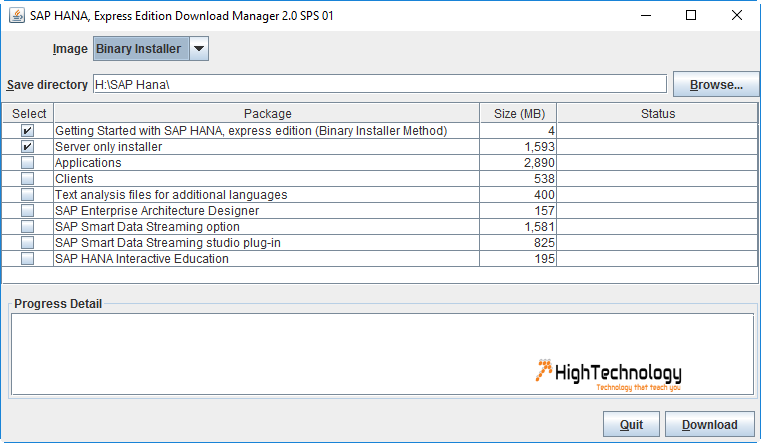761x443 pixels.
Task: Select 'Text analysis files for additional languages' row
Action: [380, 195]
